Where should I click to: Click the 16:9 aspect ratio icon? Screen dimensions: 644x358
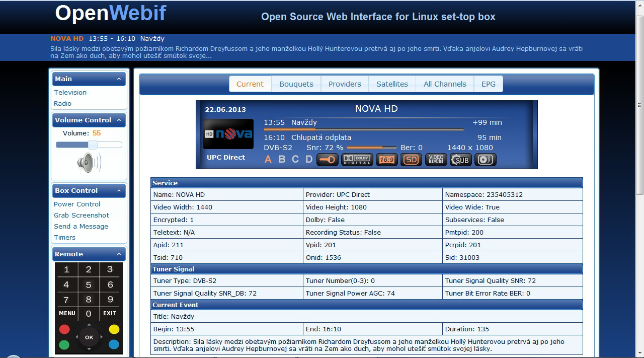coord(386,160)
